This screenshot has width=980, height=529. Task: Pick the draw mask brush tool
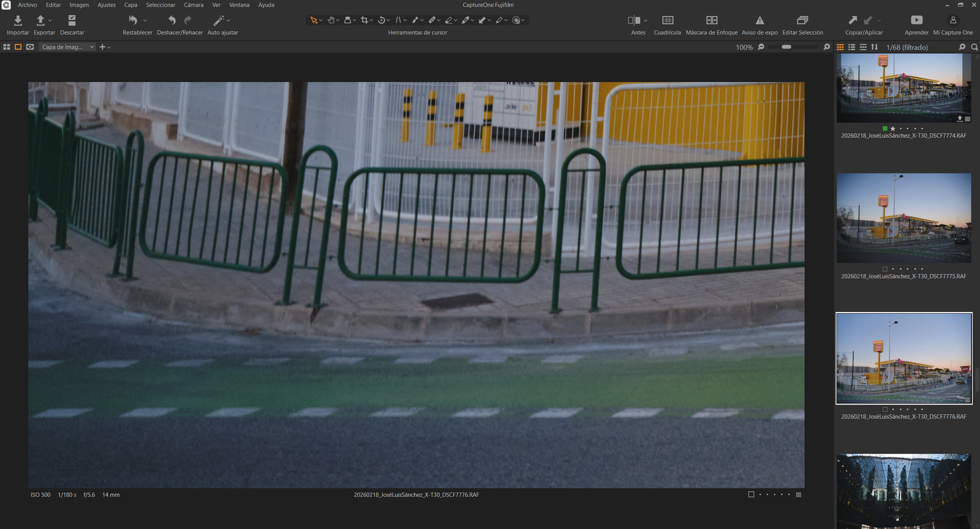[415, 20]
